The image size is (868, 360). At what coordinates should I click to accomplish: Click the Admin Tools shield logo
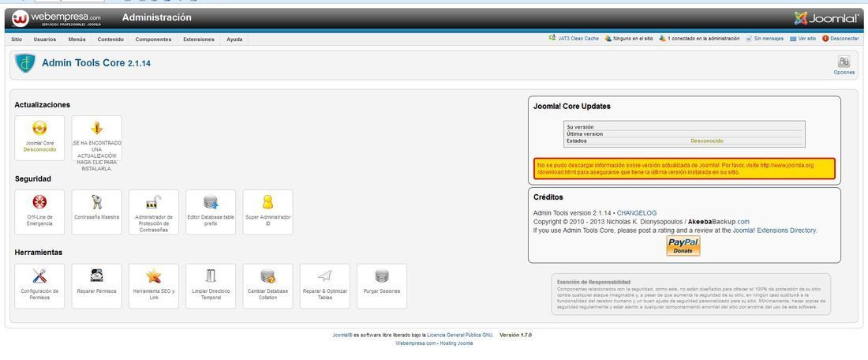point(25,63)
